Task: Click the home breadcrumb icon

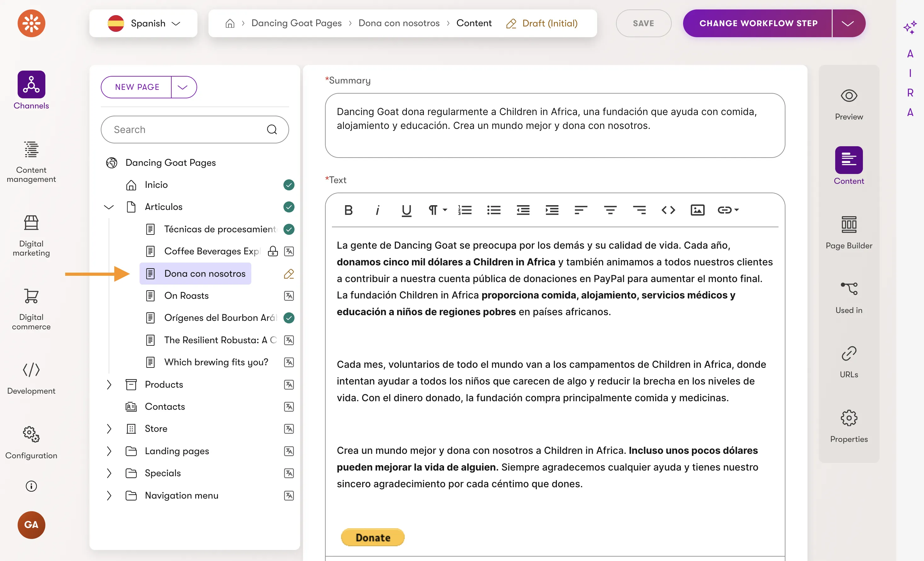Action: click(230, 23)
